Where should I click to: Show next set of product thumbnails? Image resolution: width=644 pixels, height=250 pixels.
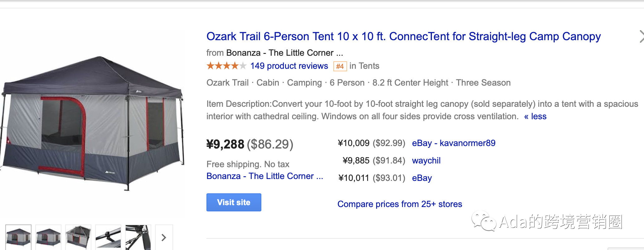tap(164, 238)
